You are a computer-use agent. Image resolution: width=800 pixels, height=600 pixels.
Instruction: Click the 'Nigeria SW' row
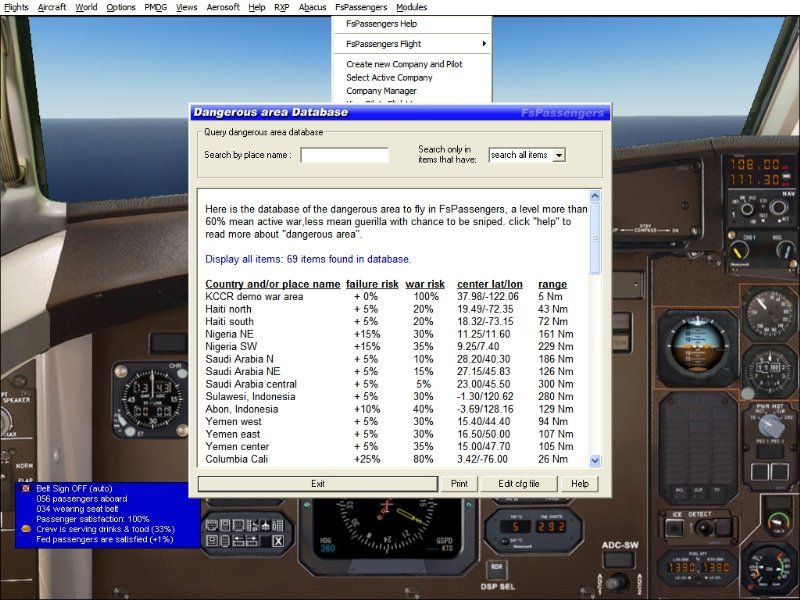click(x=389, y=346)
